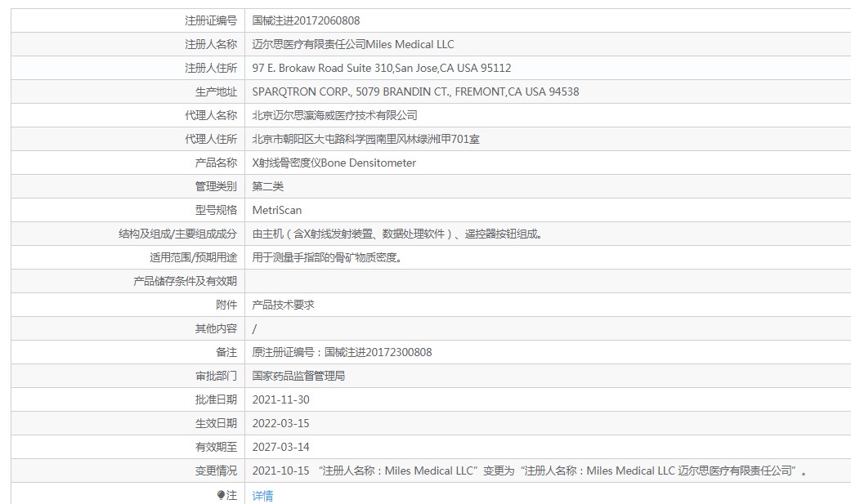Select management category 第二类
The width and height of the screenshot is (851, 504).
point(268,186)
